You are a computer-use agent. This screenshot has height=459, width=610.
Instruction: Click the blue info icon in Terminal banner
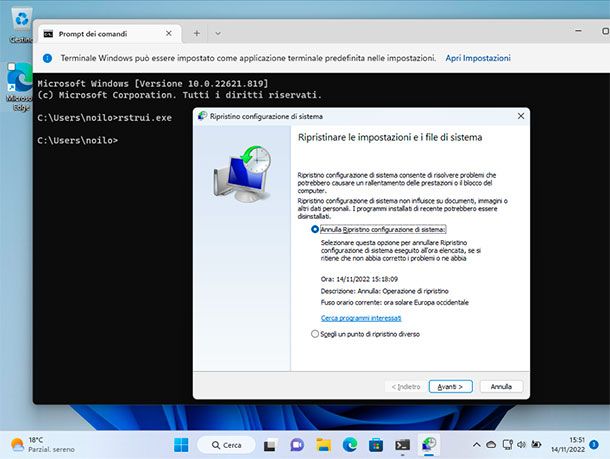(x=47, y=58)
